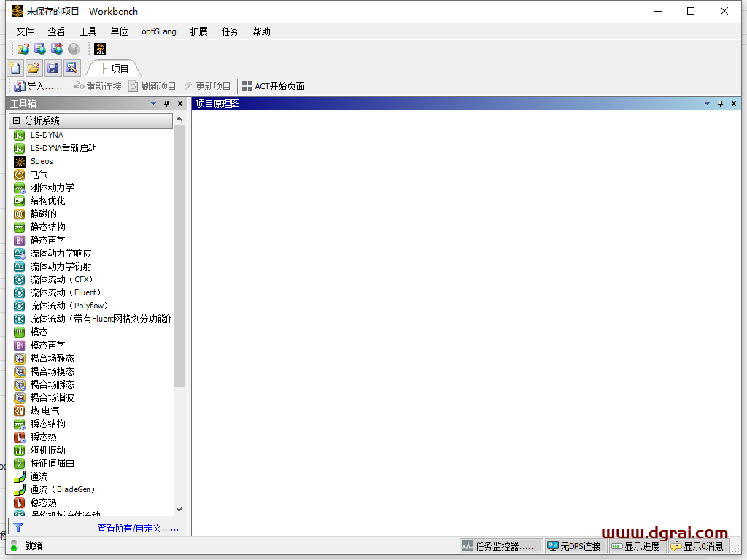
Task: Click the open folder toolbar icon
Action: click(x=34, y=68)
